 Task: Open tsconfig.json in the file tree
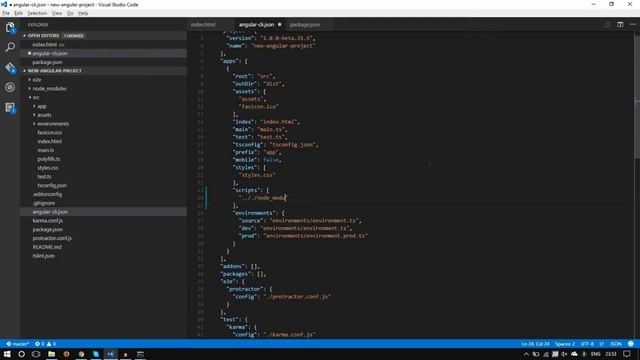pos(52,185)
